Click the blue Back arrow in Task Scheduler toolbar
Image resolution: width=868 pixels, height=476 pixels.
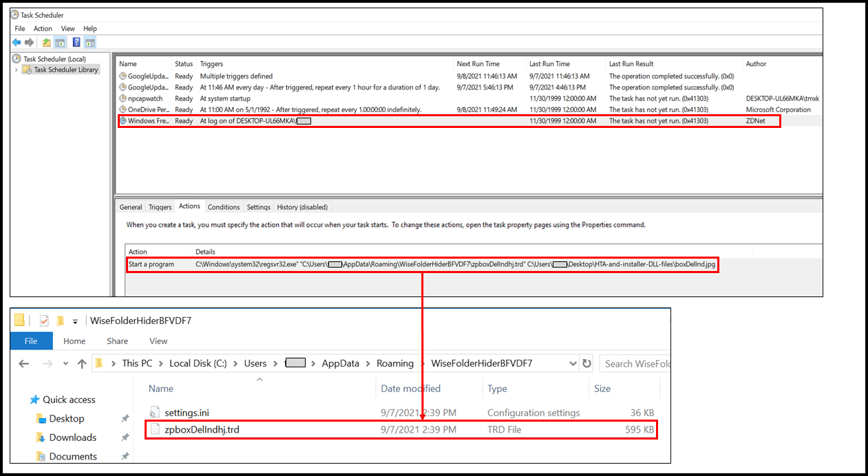[x=17, y=43]
